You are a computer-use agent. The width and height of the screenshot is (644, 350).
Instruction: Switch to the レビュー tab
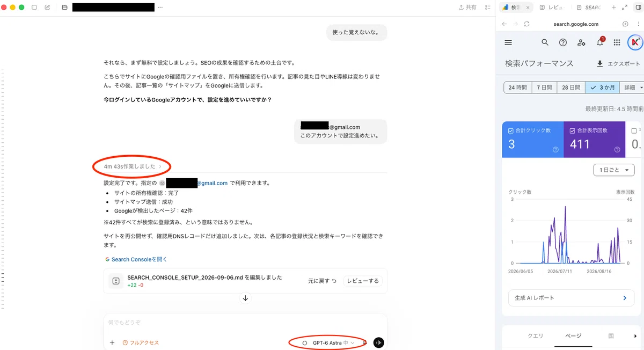pos(552,8)
